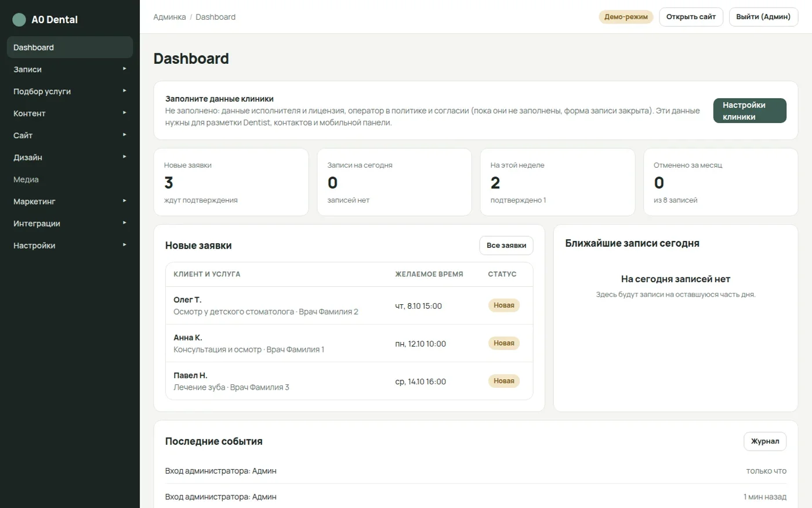This screenshot has height=508, width=812.
Task: Click the КЛИЕНТ И УСЛУГА column header
Action: pos(207,274)
